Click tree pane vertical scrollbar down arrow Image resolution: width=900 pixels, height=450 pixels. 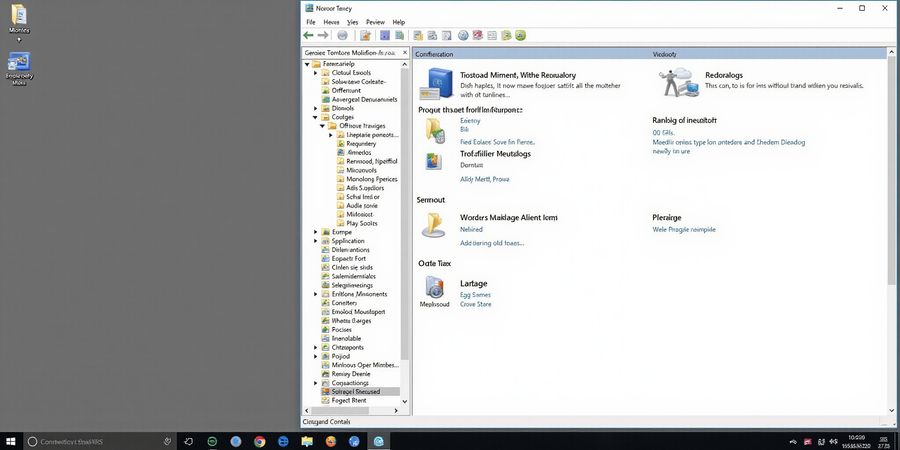(405, 402)
